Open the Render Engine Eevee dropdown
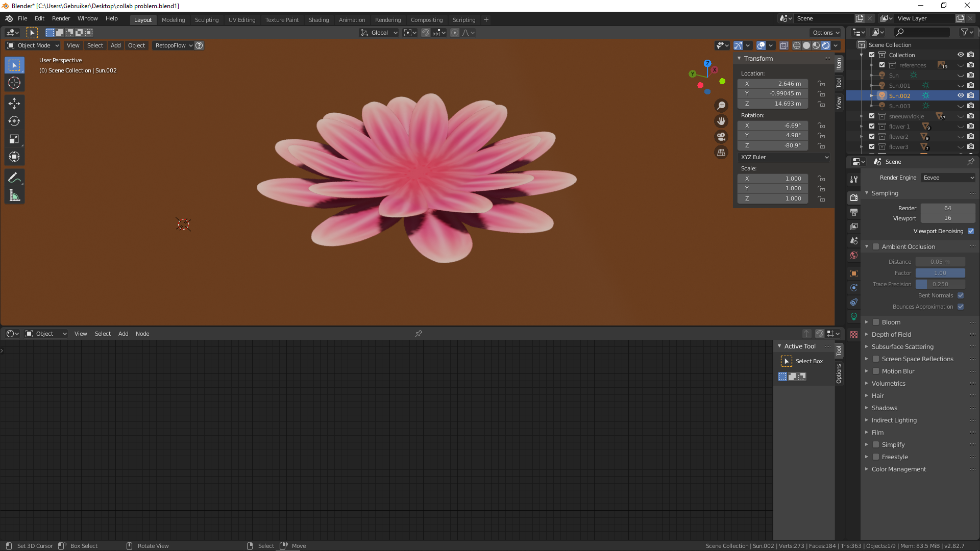 point(948,178)
